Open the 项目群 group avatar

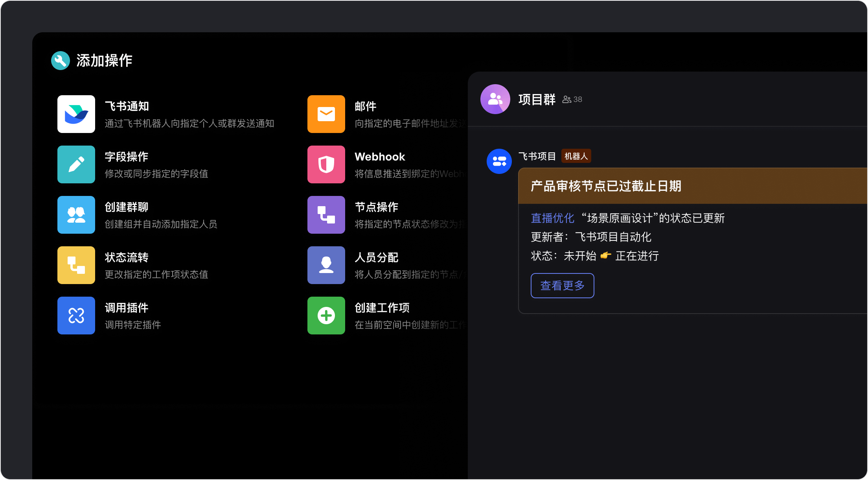pos(495,99)
